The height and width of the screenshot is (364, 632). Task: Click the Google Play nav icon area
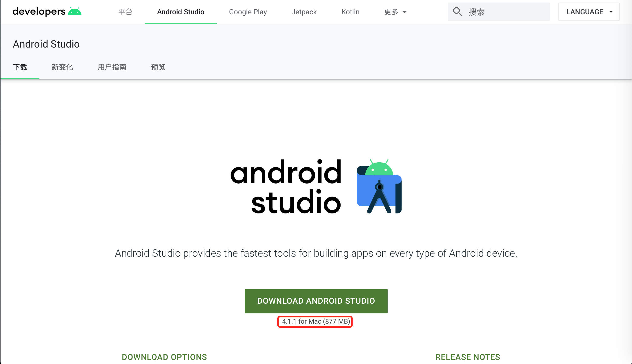pos(248,12)
